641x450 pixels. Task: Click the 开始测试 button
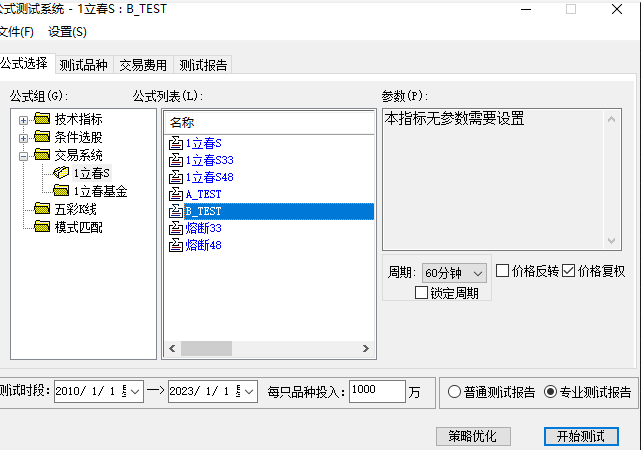(x=581, y=436)
